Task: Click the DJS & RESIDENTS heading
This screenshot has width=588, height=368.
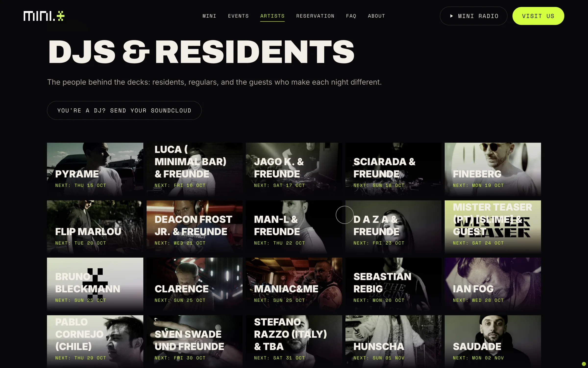Action: pyautogui.click(x=201, y=52)
